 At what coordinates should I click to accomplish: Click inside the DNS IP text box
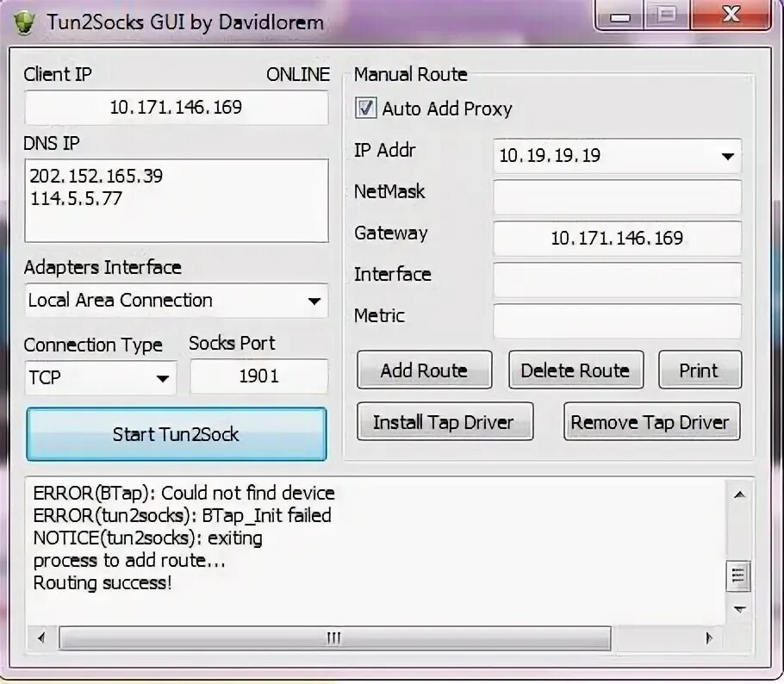[177, 201]
